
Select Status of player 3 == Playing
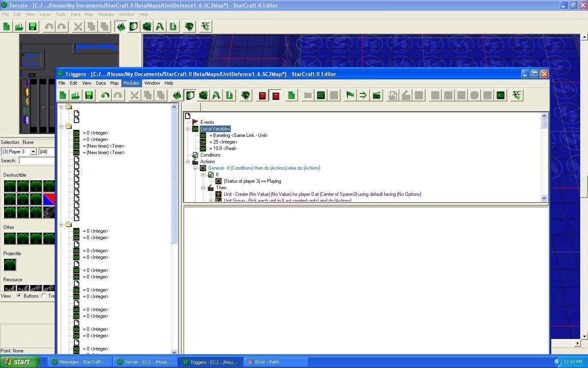[x=252, y=181]
